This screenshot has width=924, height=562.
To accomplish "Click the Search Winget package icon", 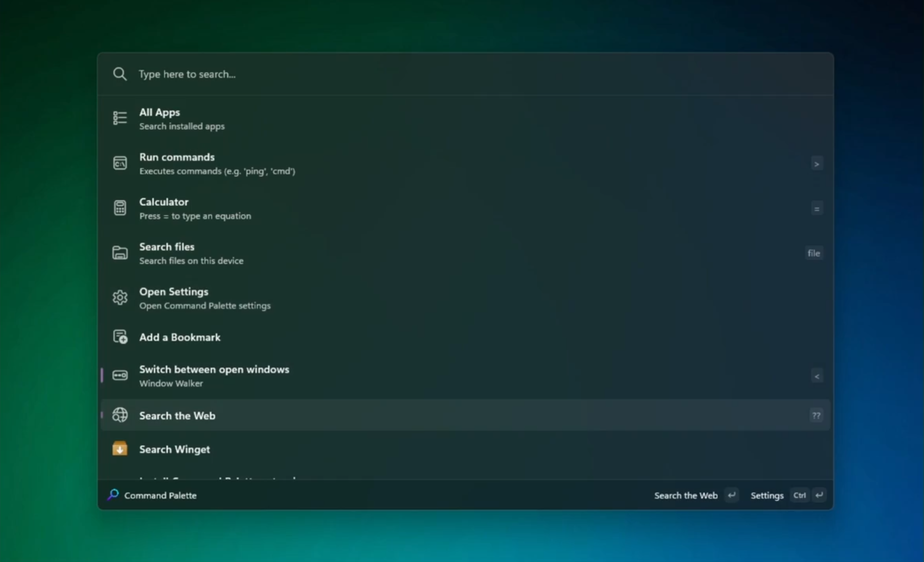I will point(120,449).
